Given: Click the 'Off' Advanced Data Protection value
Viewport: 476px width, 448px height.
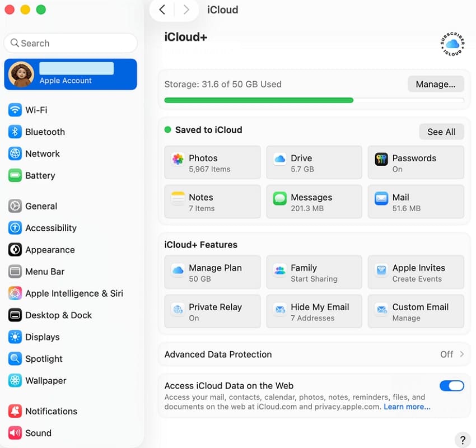Looking at the screenshot, I should coord(446,354).
